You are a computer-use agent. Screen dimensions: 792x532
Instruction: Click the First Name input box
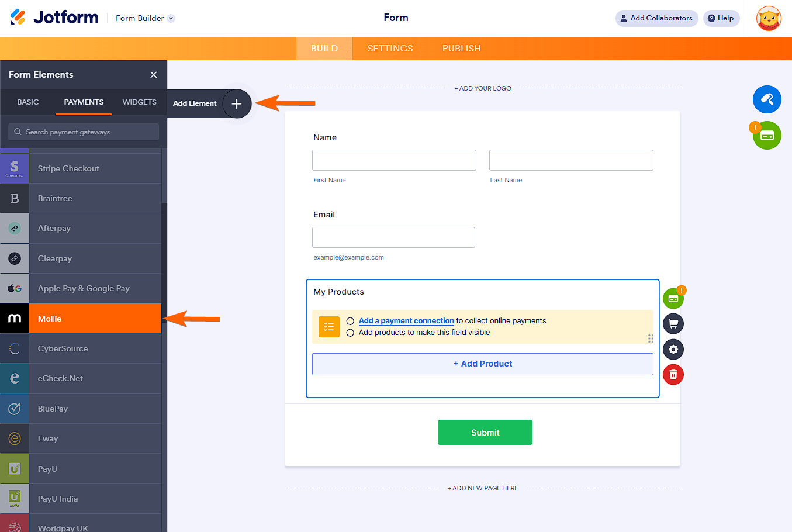[x=394, y=160]
